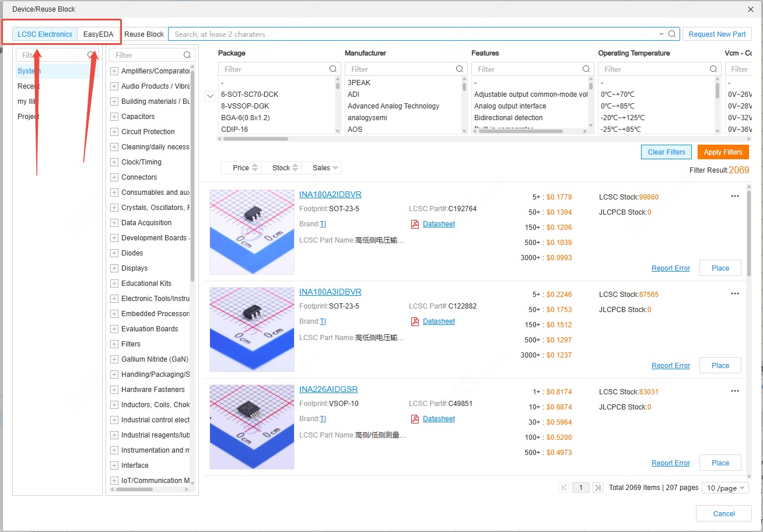Expand the Capacitors category
Viewport: 763px width, 532px height.
114,117
